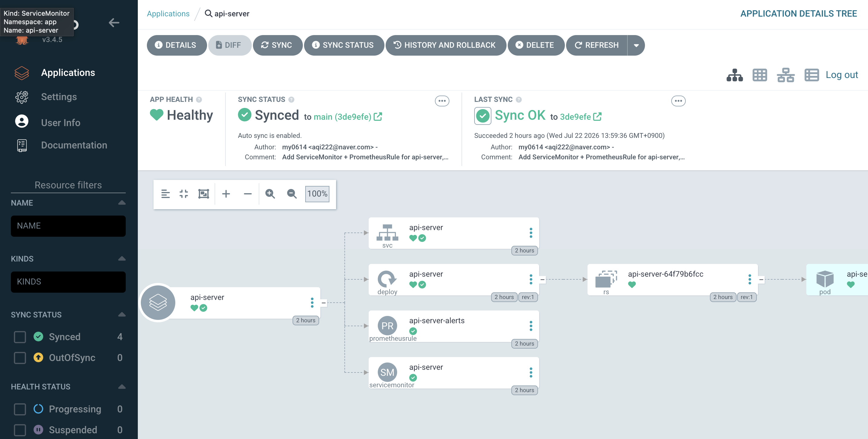Collapse children of deploy api-server node

[542, 280]
